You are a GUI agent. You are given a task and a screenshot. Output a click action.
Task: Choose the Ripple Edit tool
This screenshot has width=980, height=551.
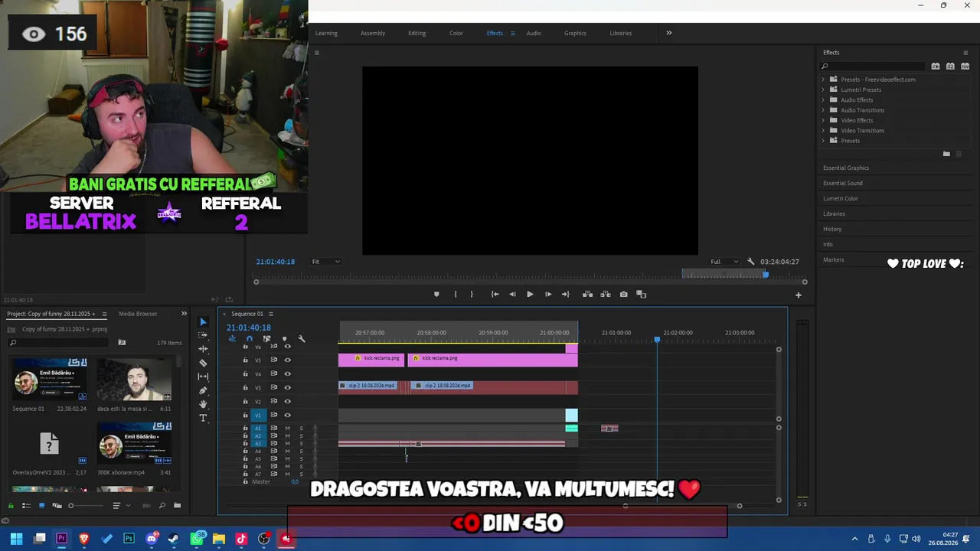[x=203, y=349]
